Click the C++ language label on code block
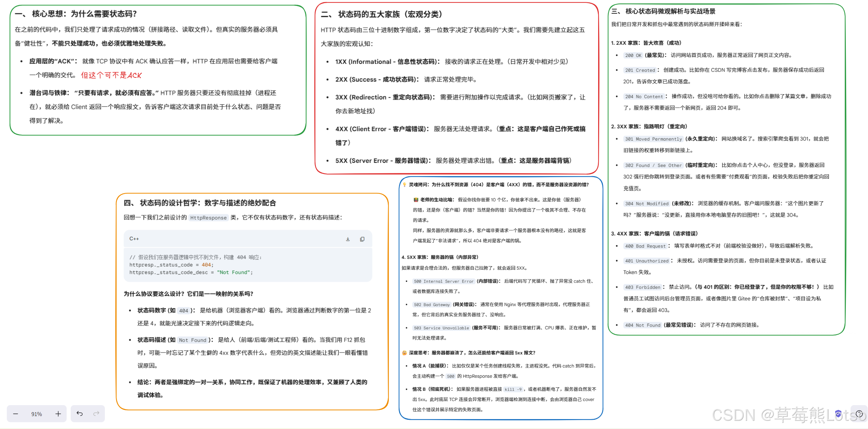 click(x=134, y=239)
